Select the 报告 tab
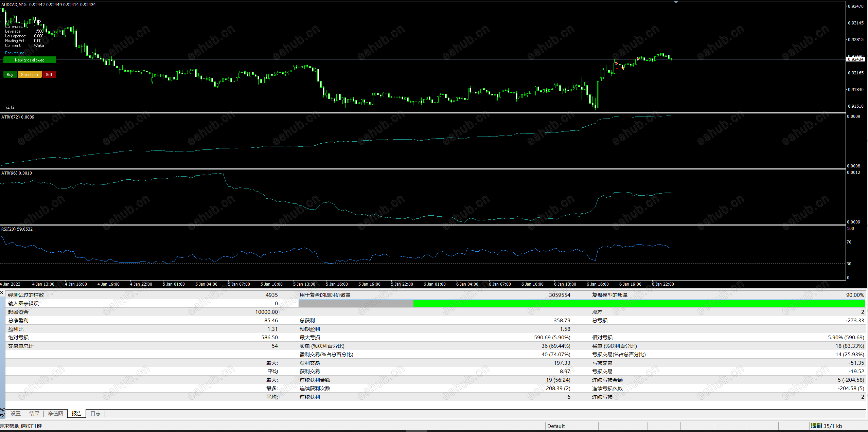868x432 pixels. tap(77, 414)
